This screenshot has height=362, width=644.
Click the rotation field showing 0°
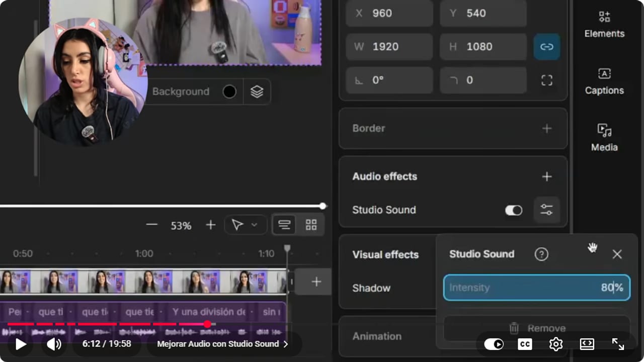(389, 80)
